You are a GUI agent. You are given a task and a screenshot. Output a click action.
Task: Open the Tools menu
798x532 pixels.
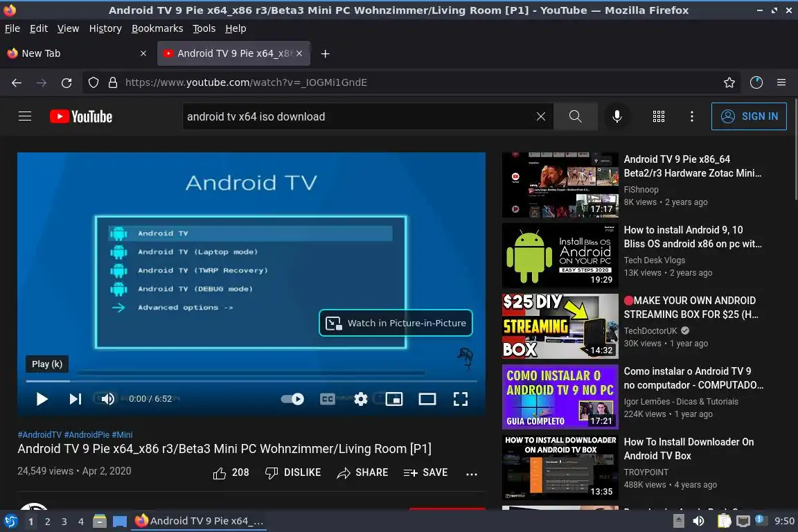coord(204,28)
